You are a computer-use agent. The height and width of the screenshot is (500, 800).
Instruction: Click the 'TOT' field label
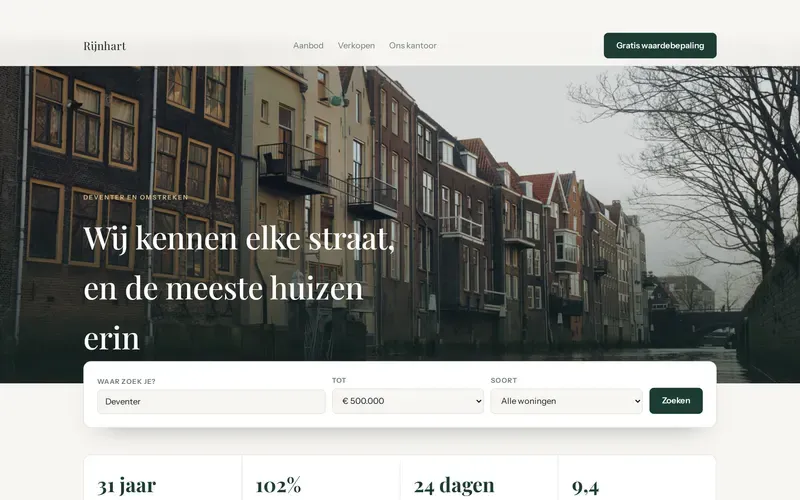point(339,380)
